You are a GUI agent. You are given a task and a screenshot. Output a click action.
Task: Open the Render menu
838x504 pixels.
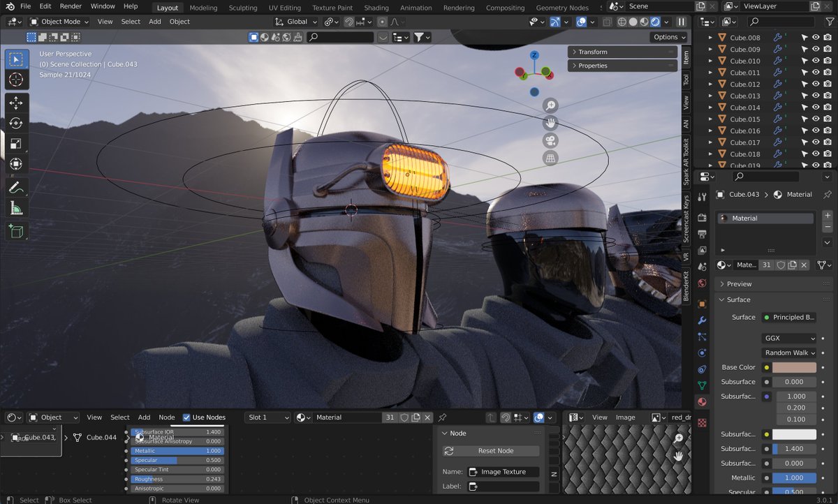click(x=71, y=6)
